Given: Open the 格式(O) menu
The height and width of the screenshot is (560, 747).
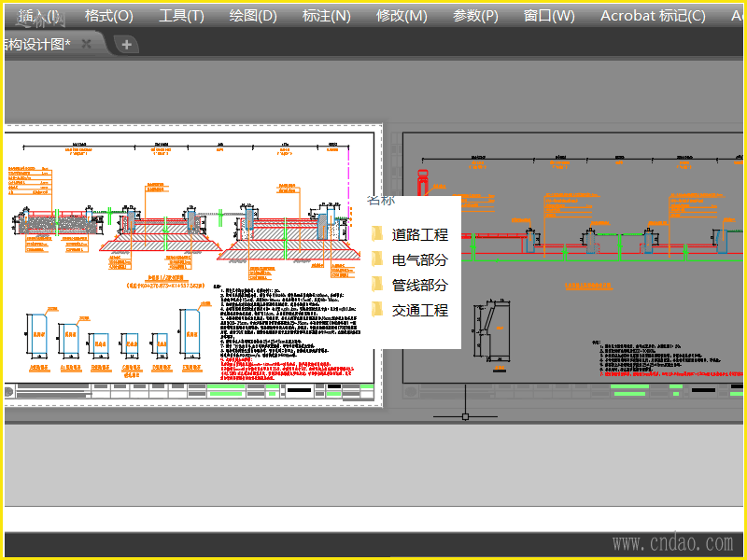Looking at the screenshot, I should click(109, 16).
